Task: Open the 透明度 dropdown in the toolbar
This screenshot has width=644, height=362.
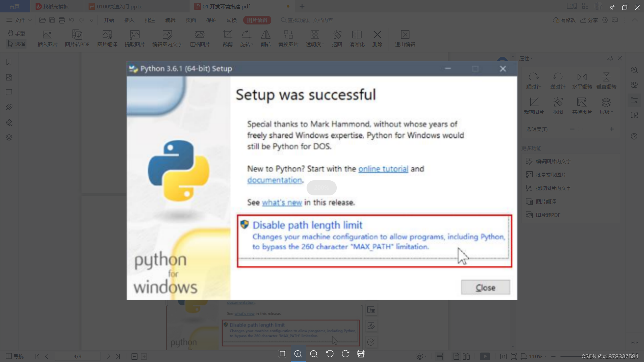Action: (315, 38)
